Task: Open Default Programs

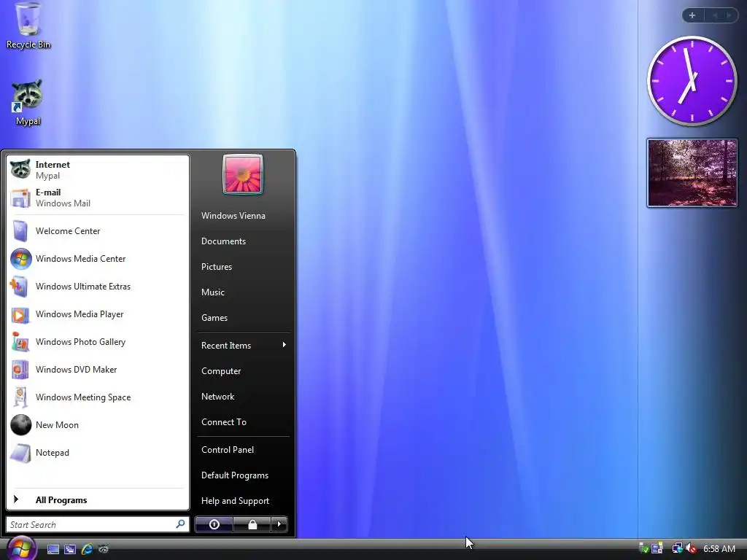Action: [243, 475]
